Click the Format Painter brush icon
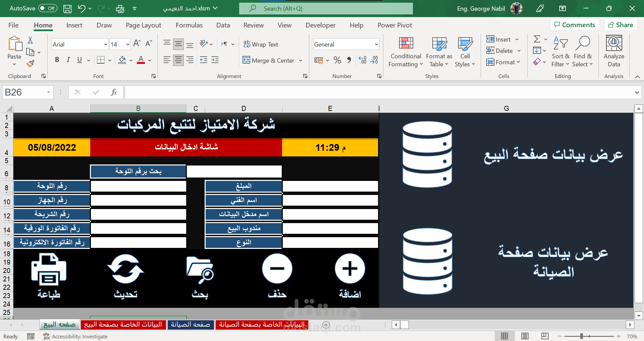This screenshot has height=341, width=644. coord(30,64)
